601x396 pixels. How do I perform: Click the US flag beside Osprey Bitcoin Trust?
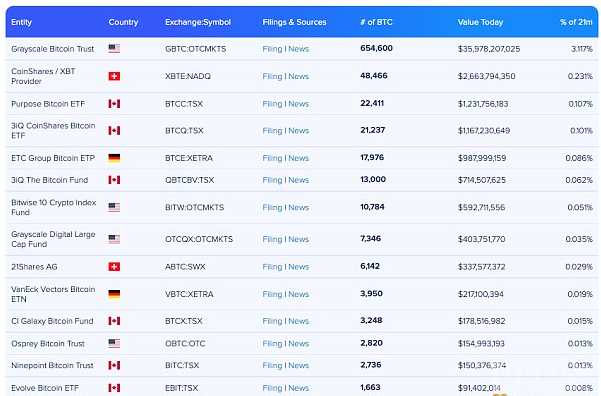pos(114,343)
